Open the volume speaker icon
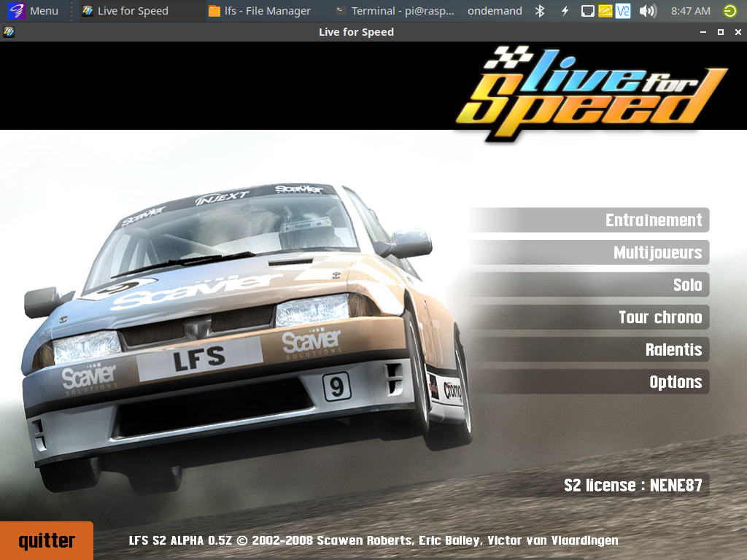 click(648, 10)
